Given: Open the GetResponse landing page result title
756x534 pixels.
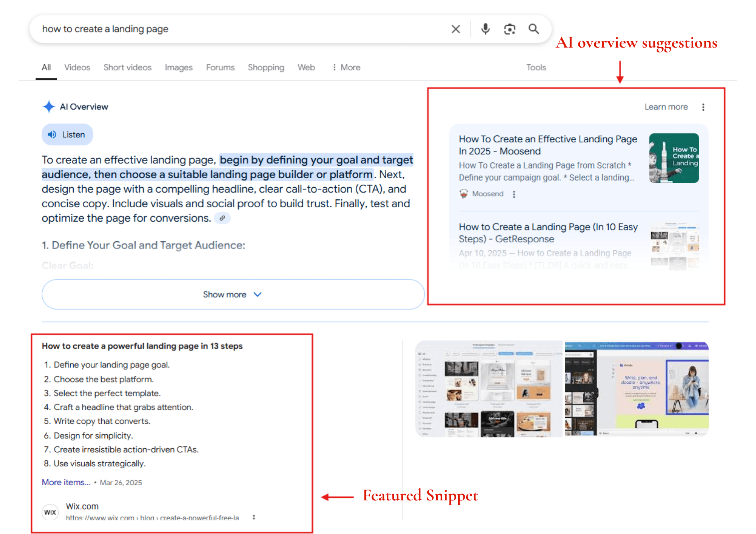Looking at the screenshot, I should tap(548, 233).
